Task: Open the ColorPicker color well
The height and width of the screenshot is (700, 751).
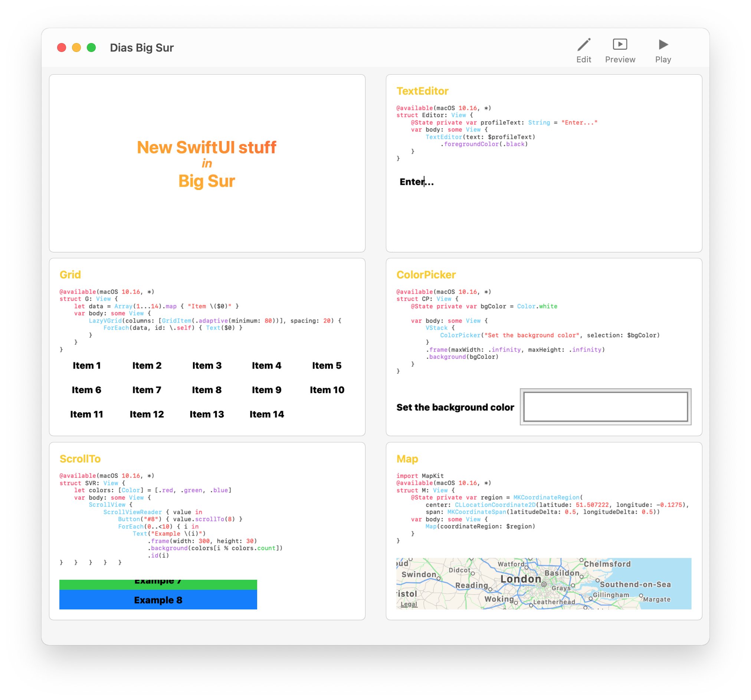Action: coord(605,407)
